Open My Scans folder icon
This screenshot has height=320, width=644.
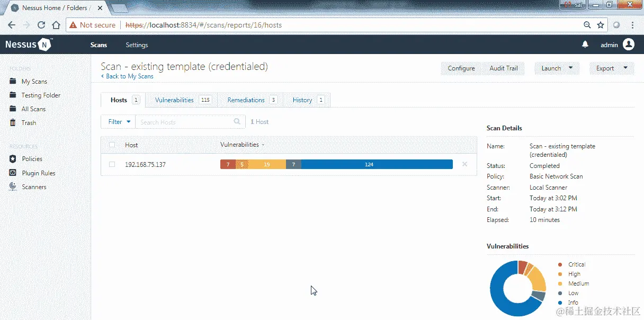point(13,81)
